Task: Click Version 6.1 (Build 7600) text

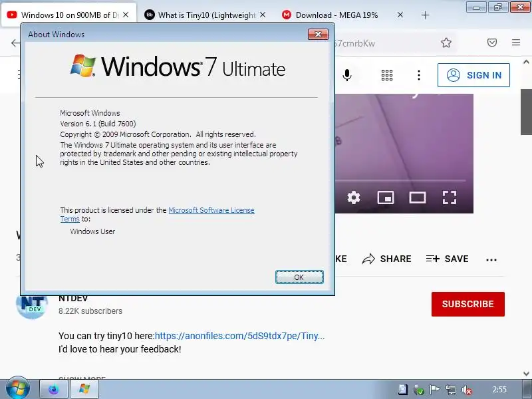Action: [98, 124]
